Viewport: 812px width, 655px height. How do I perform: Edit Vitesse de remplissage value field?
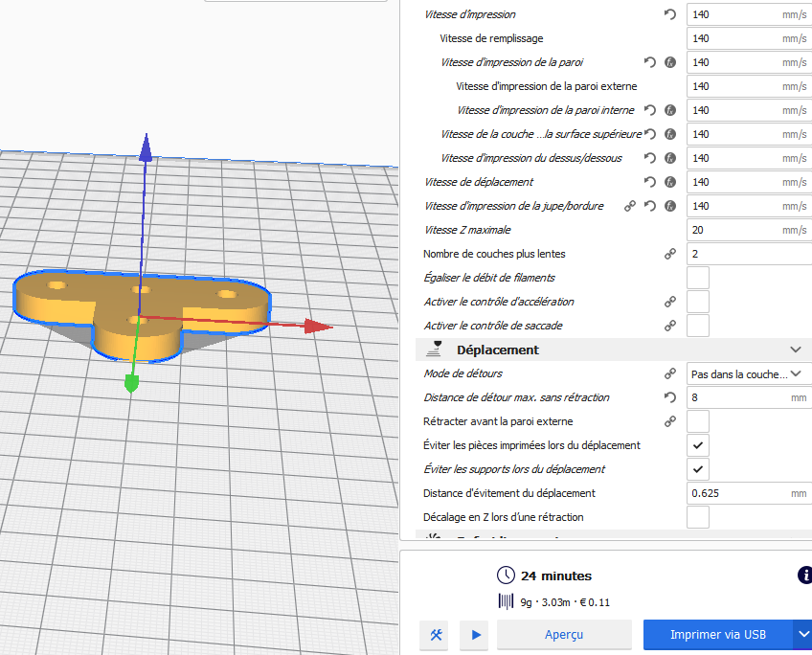tap(750, 38)
